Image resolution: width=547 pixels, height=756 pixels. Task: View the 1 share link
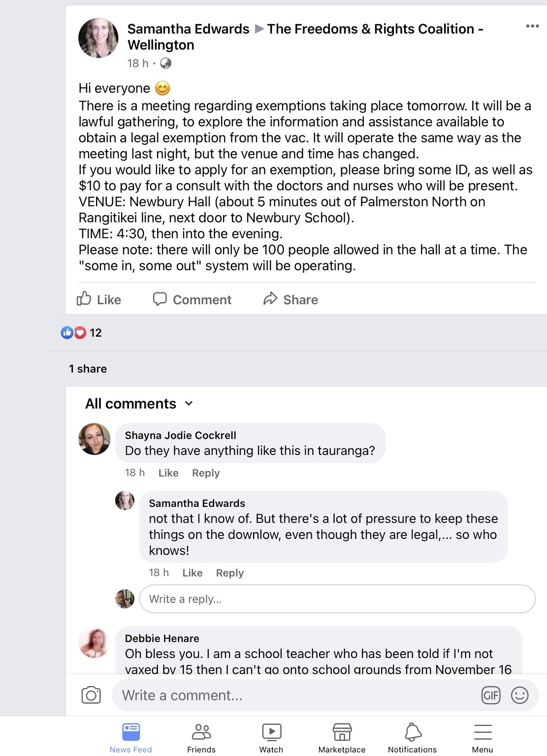point(88,369)
